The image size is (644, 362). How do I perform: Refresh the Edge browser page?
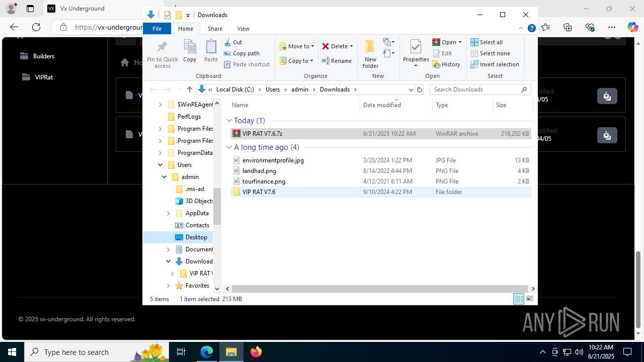[36, 27]
